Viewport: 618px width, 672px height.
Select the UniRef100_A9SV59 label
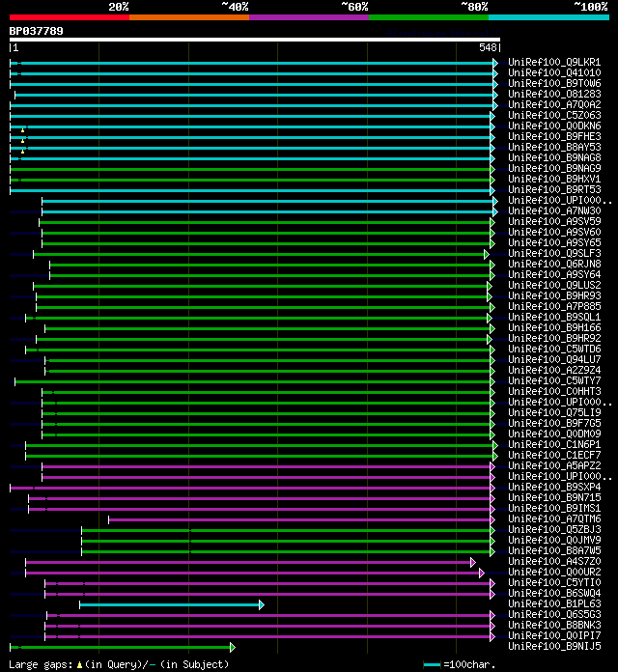pyautogui.click(x=554, y=221)
